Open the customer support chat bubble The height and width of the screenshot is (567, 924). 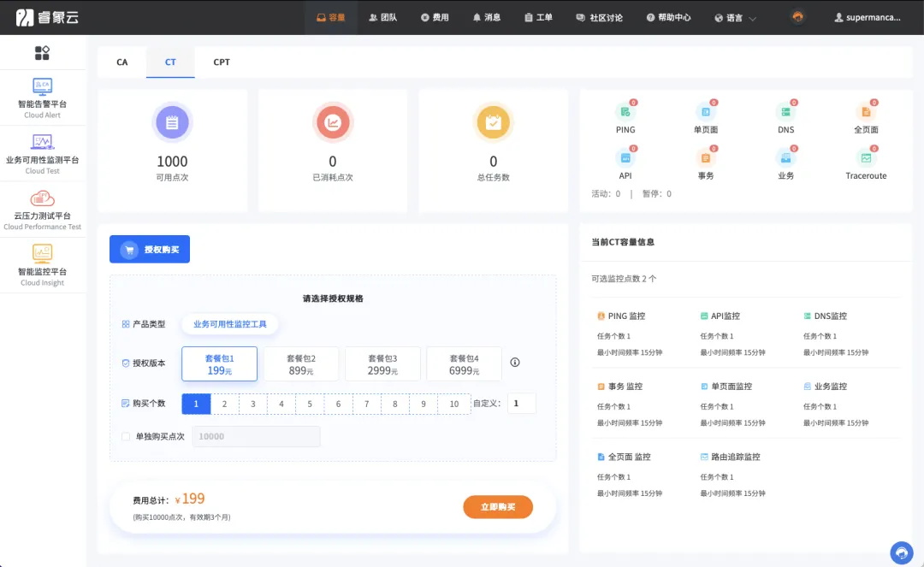902,552
